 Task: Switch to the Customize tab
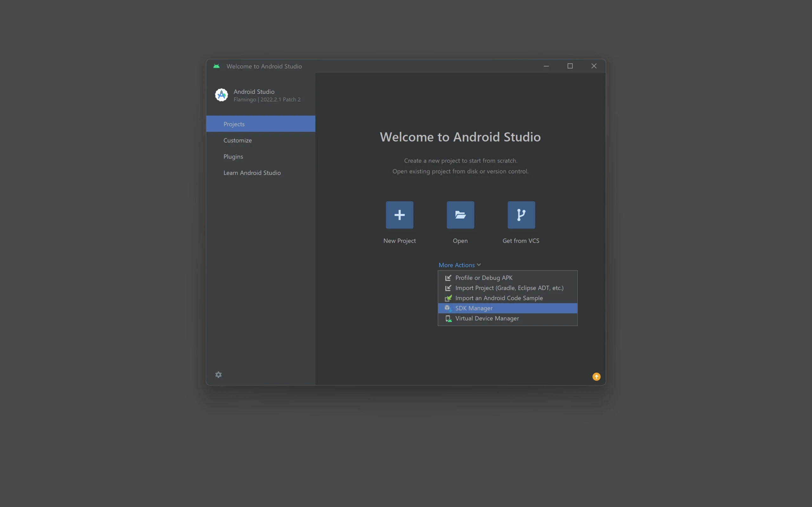click(x=238, y=140)
